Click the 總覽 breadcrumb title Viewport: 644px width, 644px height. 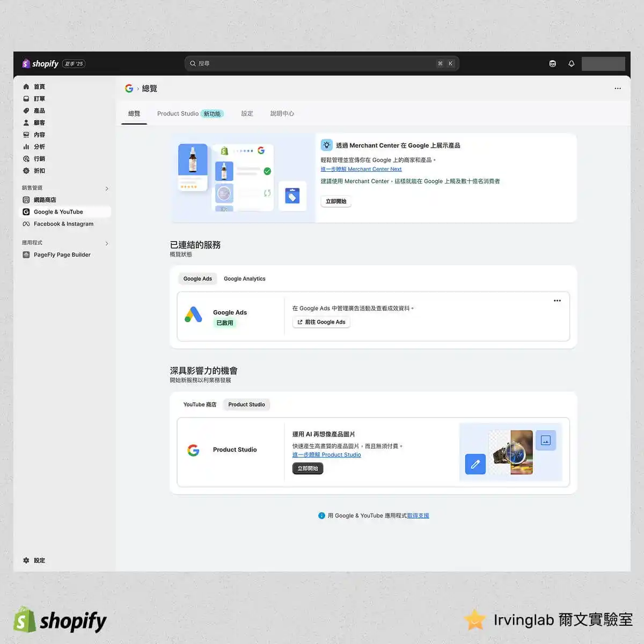coord(150,89)
